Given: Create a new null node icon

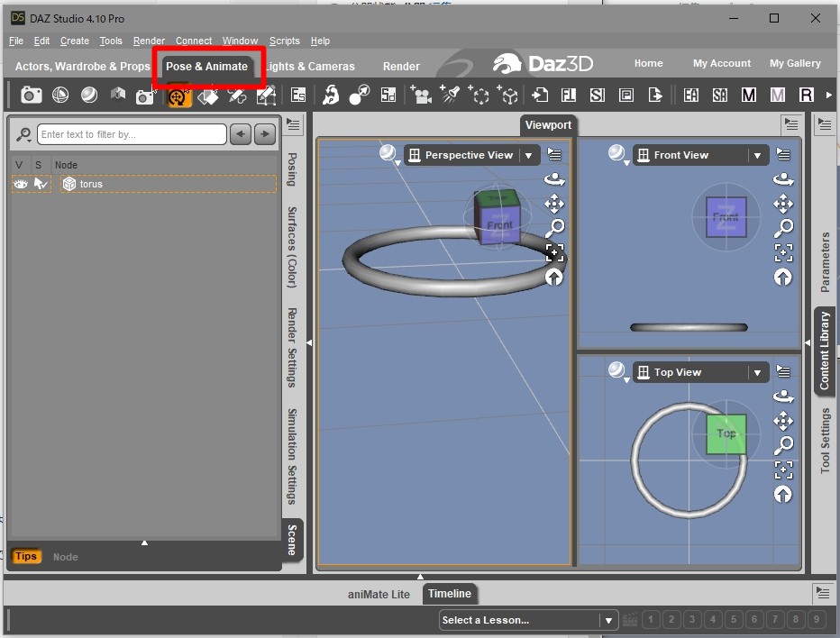Looking at the screenshot, I should [479, 95].
